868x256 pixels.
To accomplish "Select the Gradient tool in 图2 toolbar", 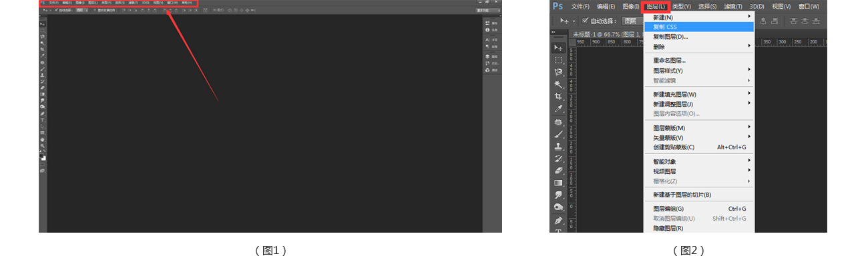I will pyautogui.click(x=558, y=183).
